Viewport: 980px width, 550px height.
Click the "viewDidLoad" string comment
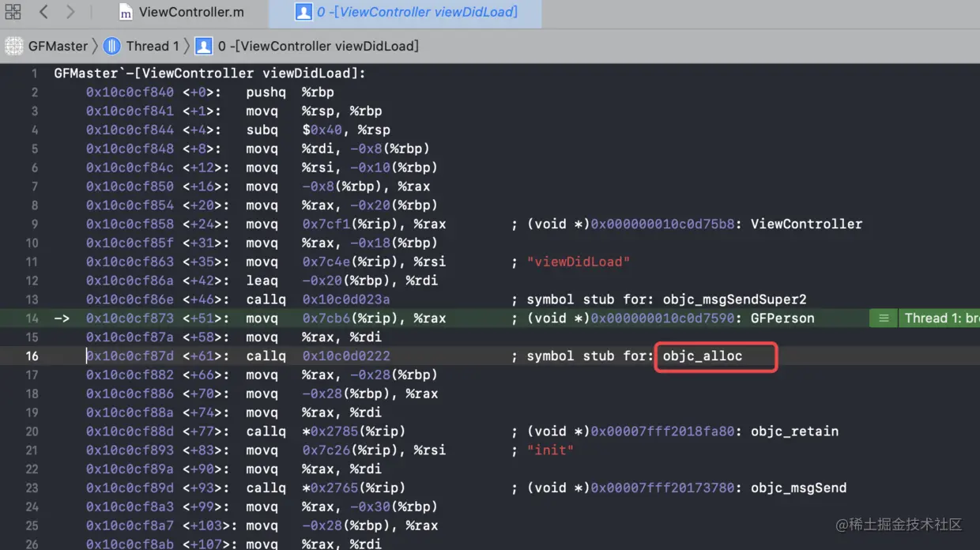(579, 262)
